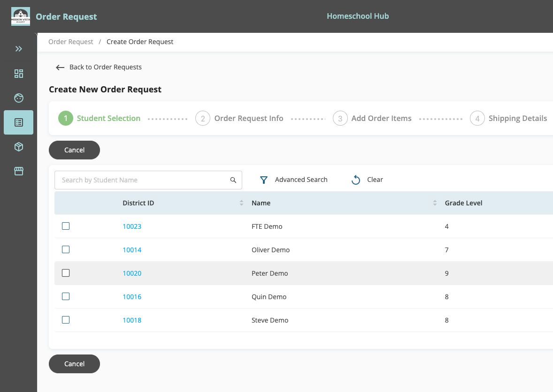
Task: Sort by District ID column arrows
Action: [x=242, y=203]
